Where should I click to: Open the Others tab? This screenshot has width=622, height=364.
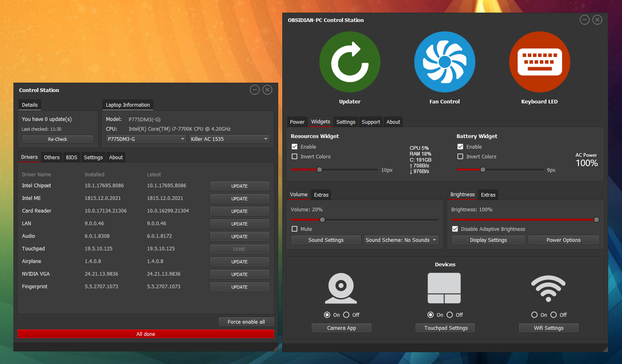tap(52, 157)
